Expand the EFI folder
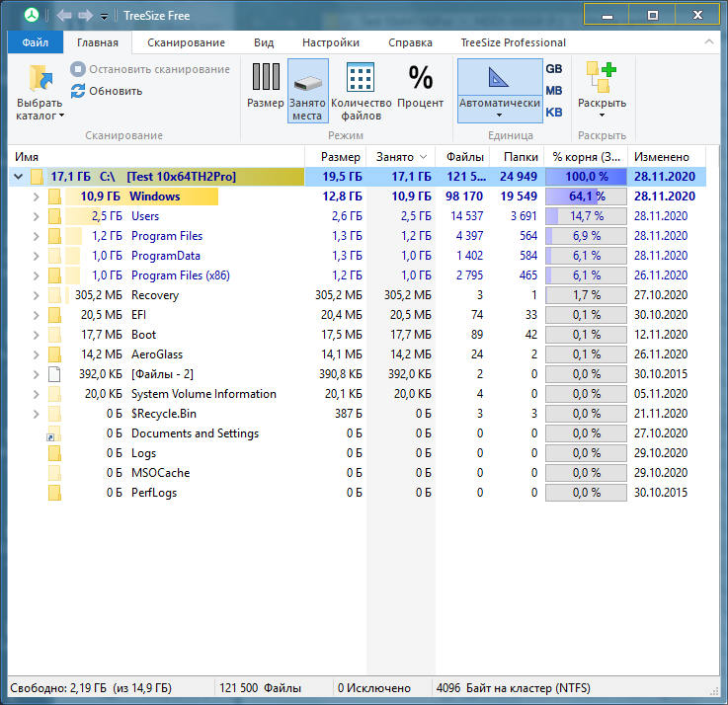This screenshot has width=728, height=705. point(36,315)
